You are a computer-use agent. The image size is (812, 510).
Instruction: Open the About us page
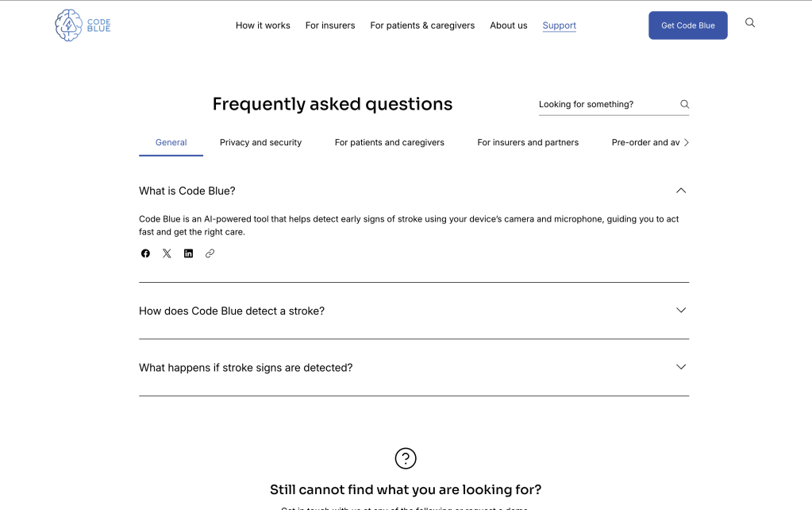click(x=508, y=25)
